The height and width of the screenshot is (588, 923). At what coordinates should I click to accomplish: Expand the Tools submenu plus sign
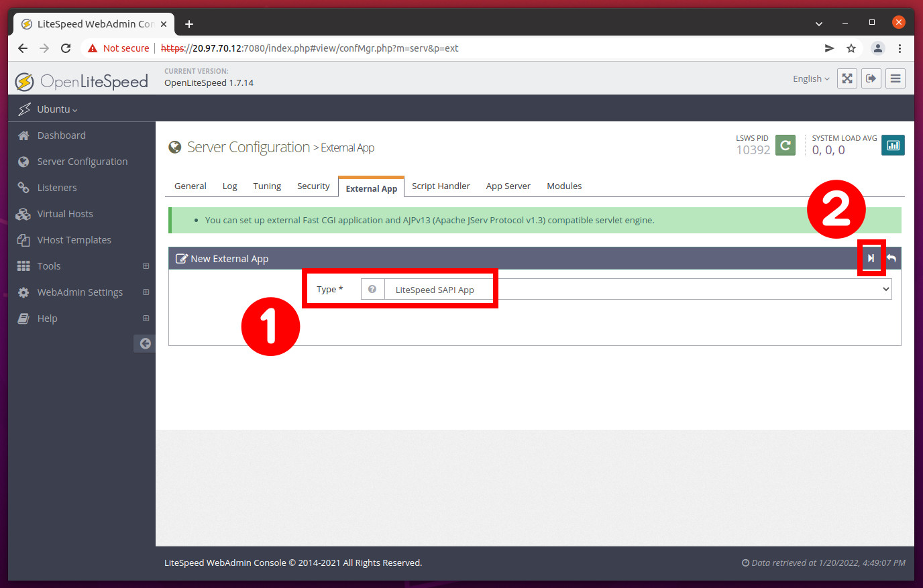tap(146, 266)
